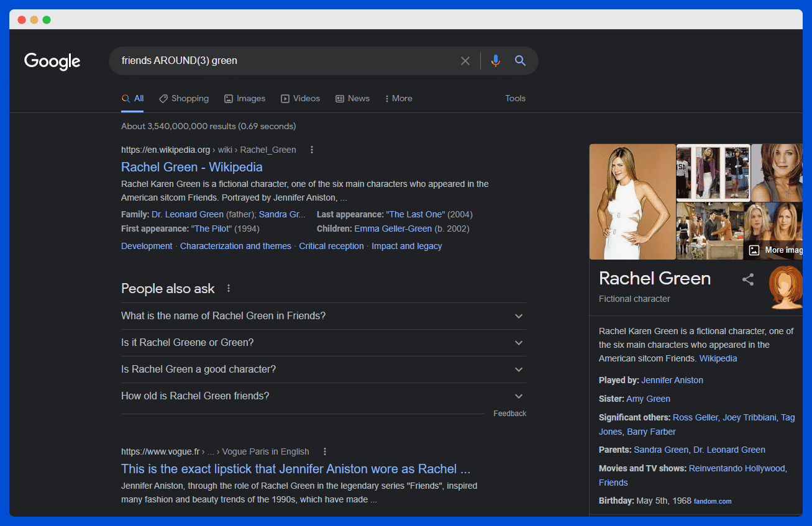Expand "Is it Rachel Greene or Green?"
The width and height of the screenshot is (812, 526).
coord(324,343)
